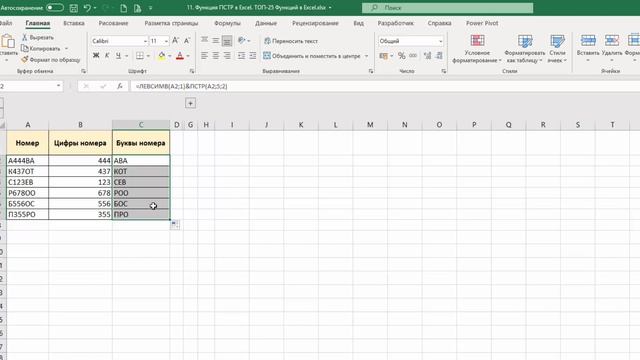Apply percent style % icon
Image resolution: width=640 pixels, height=360 pixels.
pyautogui.click(x=402, y=56)
